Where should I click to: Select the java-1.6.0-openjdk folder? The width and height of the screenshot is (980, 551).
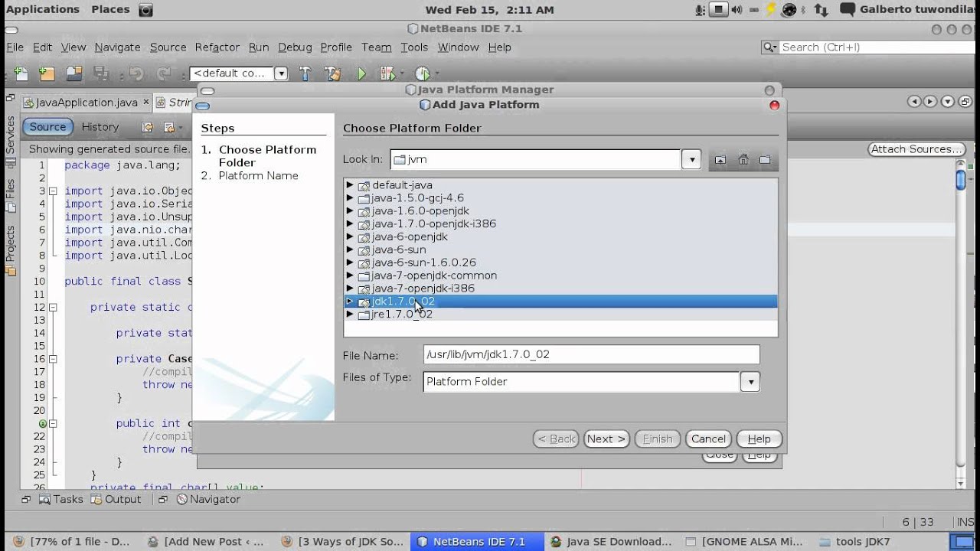click(x=420, y=211)
